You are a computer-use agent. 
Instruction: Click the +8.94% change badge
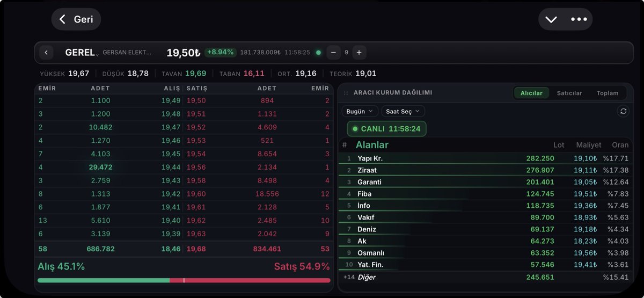click(x=220, y=52)
